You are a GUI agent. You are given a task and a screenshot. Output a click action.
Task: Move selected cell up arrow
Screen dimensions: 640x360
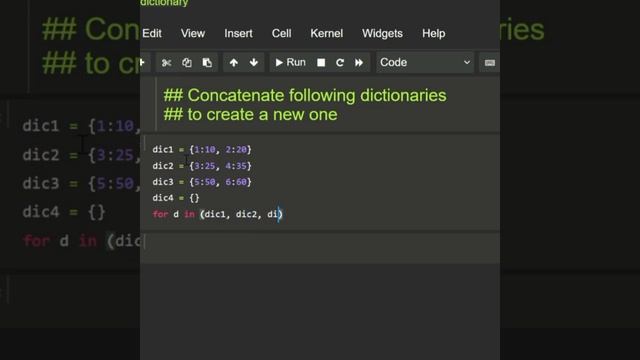[233, 62]
